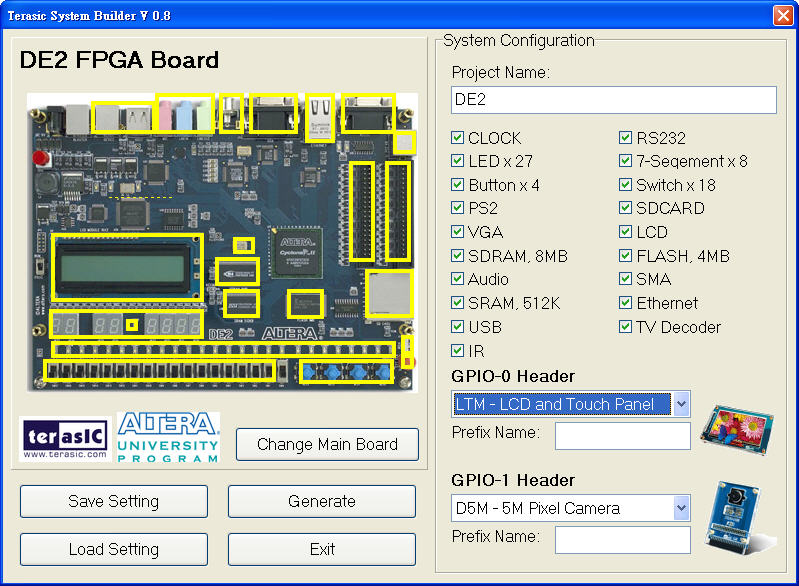Focus the GPIO-1 Prefix Name field
Image resolution: width=799 pixels, height=586 pixels.
click(x=623, y=540)
